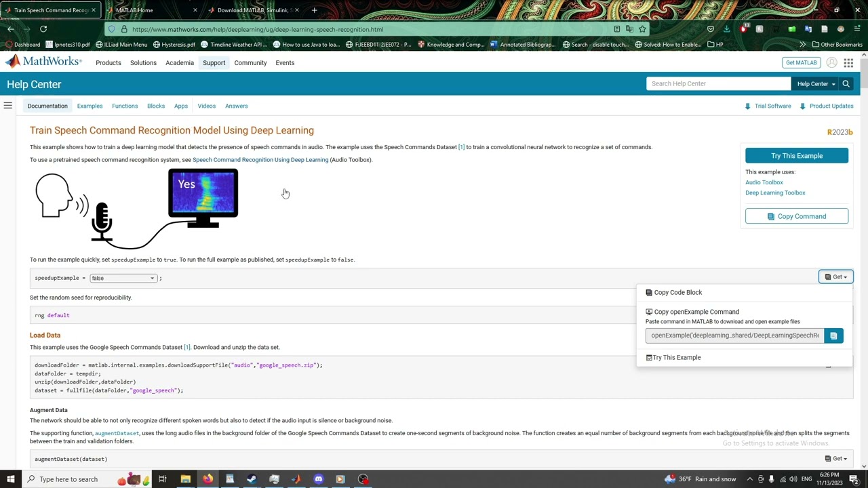Viewport: 868px width, 488px height.
Task: Open the speedupExample false dropdown
Action: point(123,278)
